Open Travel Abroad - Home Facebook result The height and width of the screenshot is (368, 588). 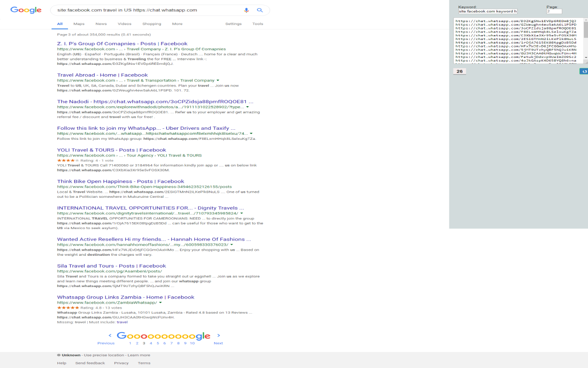click(x=102, y=75)
